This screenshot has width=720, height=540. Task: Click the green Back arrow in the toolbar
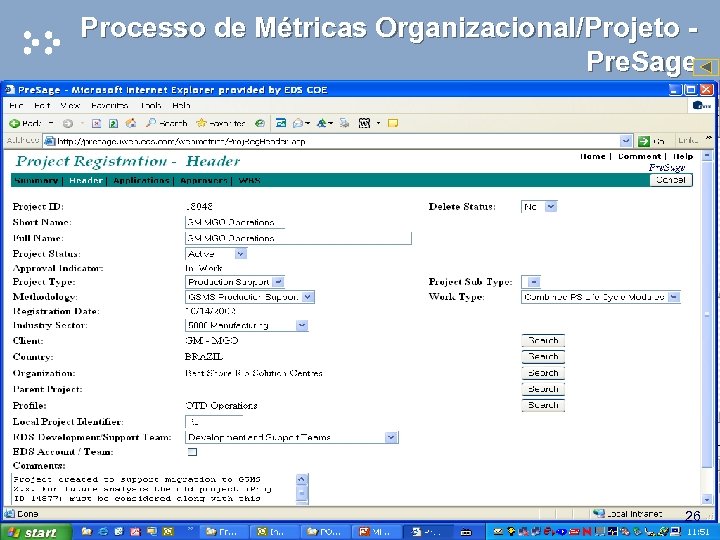15,123
